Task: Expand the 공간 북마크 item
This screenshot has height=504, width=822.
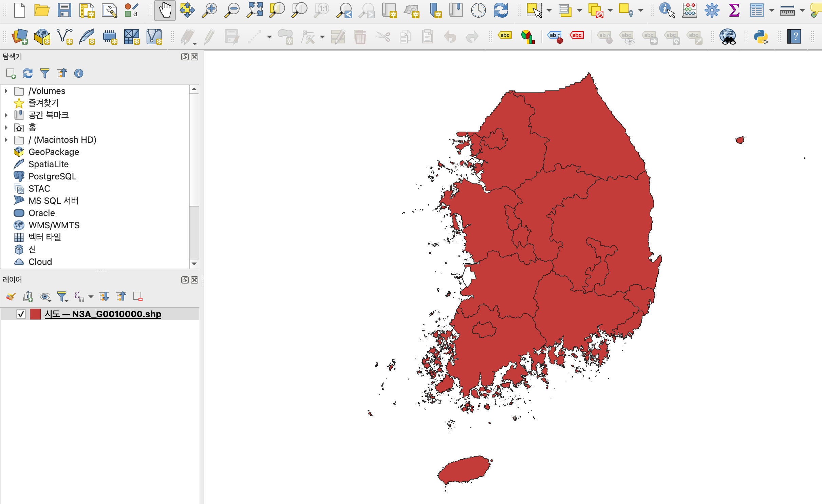Action: tap(6, 115)
